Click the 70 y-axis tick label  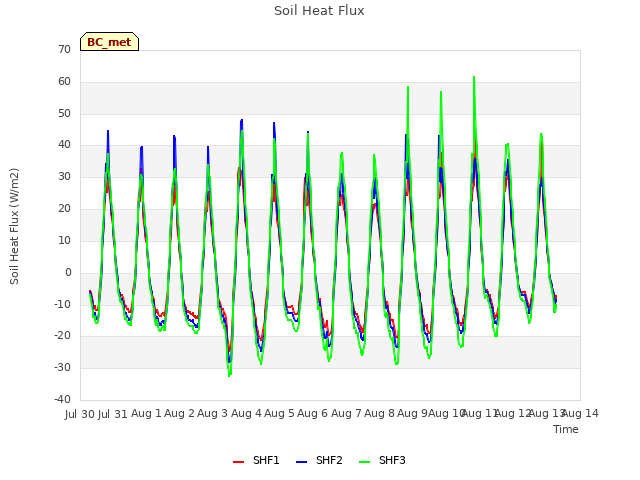[64, 49]
